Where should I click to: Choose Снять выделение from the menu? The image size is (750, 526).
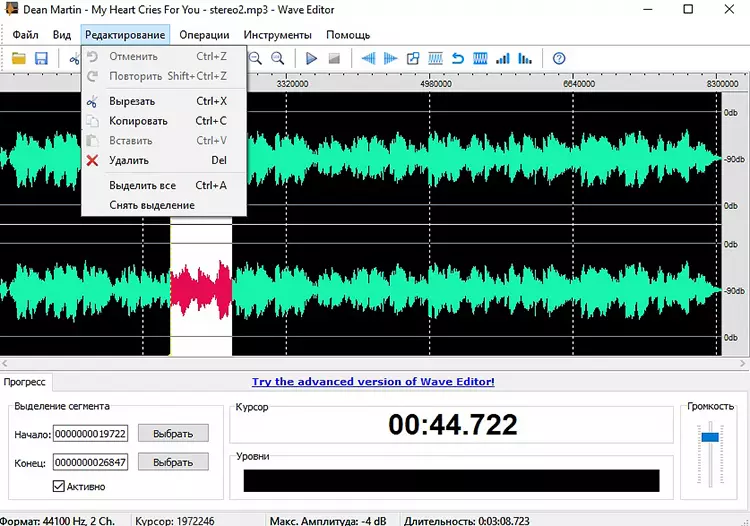click(164, 205)
